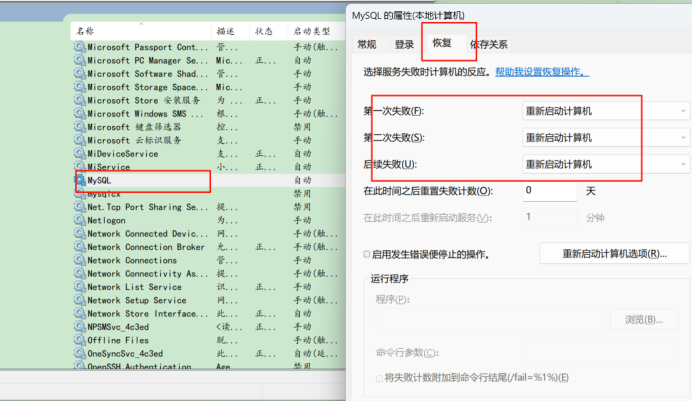The width and height of the screenshot is (692, 401).
Task: Switch to the 常规 tab
Action: [x=367, y=44]
